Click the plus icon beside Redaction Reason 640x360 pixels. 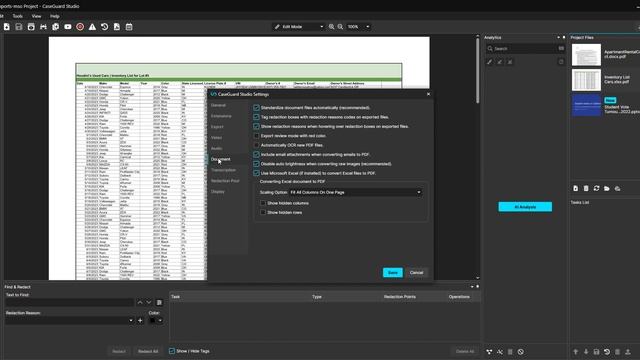pos(140,320)
